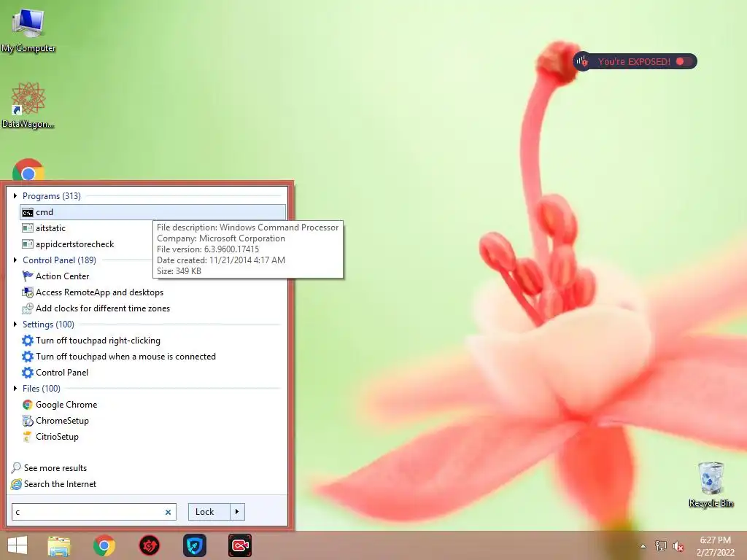Click Search the Internet
Screen dimensions: 747x560
coord(53,484)
